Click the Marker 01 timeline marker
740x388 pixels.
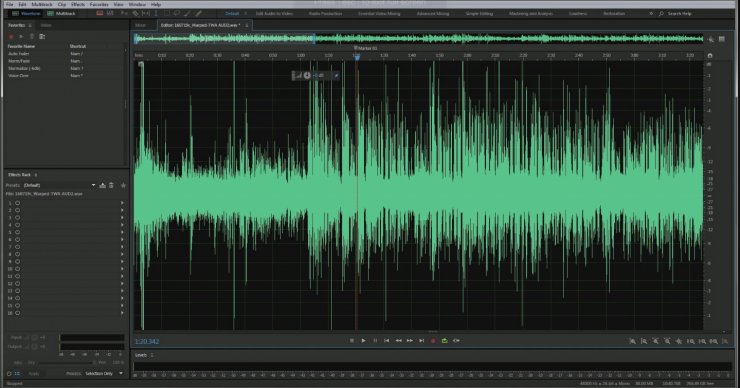click(366, 48)
